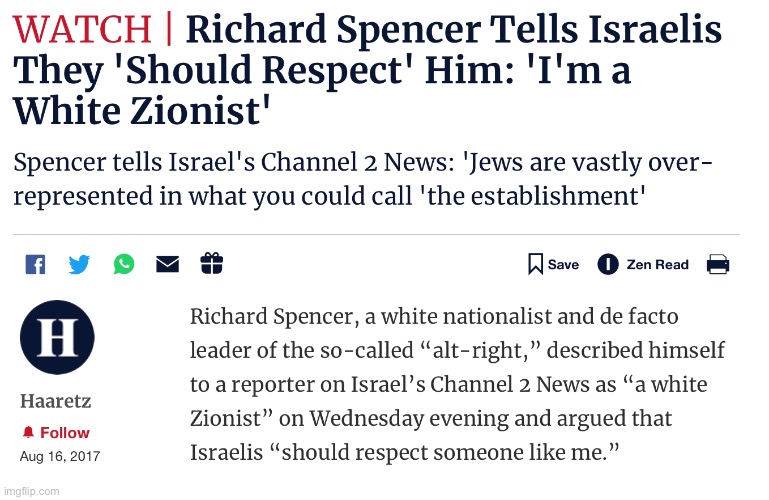Click the bookmark Save icon

pyautogui.click(x=535, y=264)
